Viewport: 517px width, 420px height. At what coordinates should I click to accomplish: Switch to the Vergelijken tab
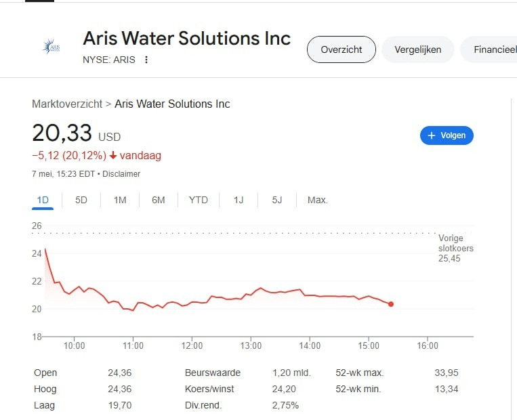(x=418, y=49)
